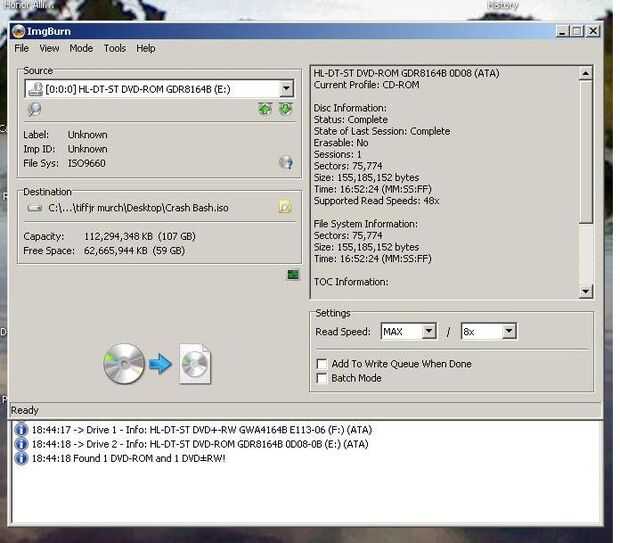Click info icon for Found 1 DVD-ROM entry

click(21, 458)
